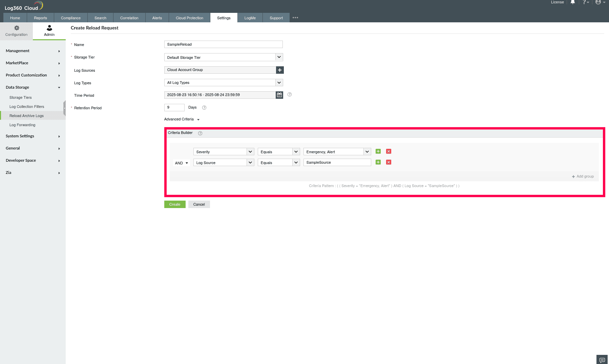609x364 pixels.
Task: Open the Home tab
Action: pyautogui.click(x=15, y=18)
